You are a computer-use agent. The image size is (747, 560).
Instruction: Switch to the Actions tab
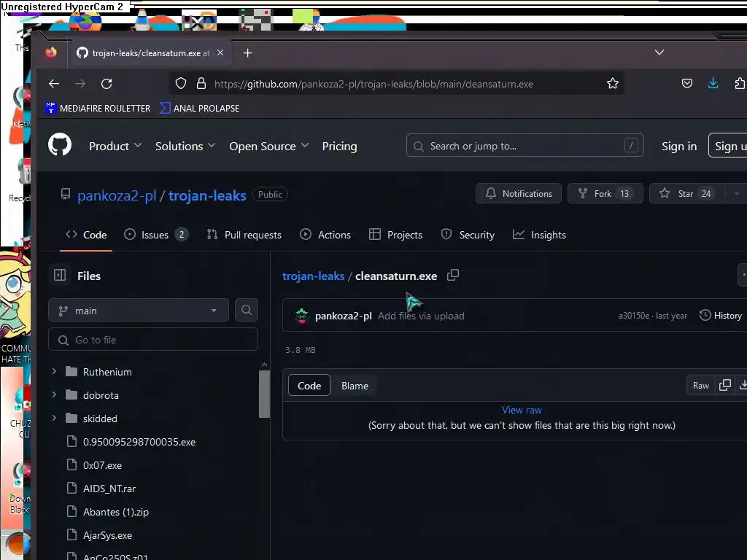(x=325, y=235)
